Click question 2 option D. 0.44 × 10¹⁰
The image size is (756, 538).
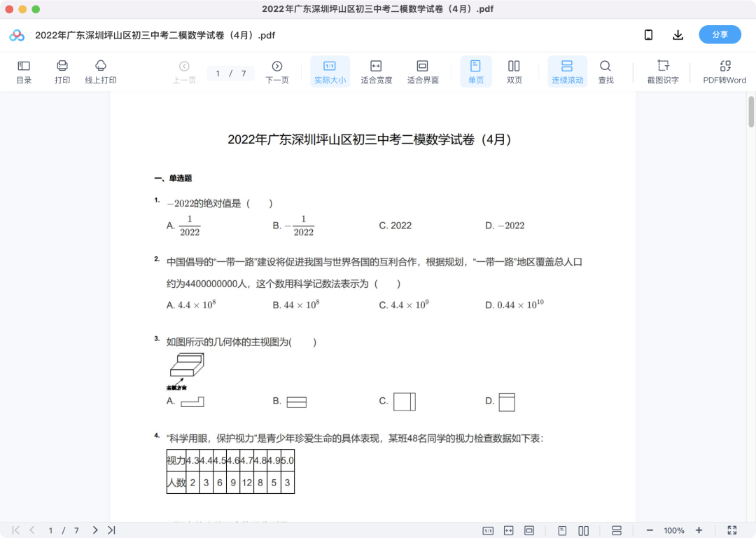(x=514, y=305)
